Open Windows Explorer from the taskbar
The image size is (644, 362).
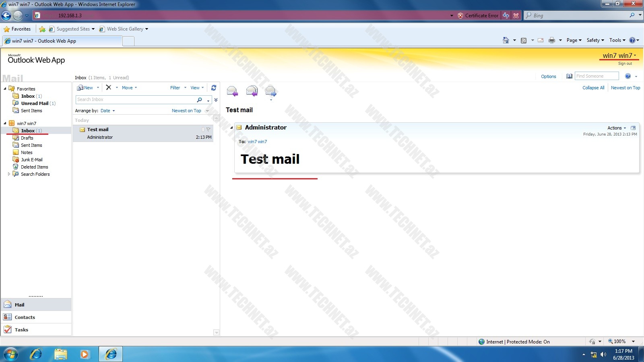pyautogui.click(x=61, y=354)
